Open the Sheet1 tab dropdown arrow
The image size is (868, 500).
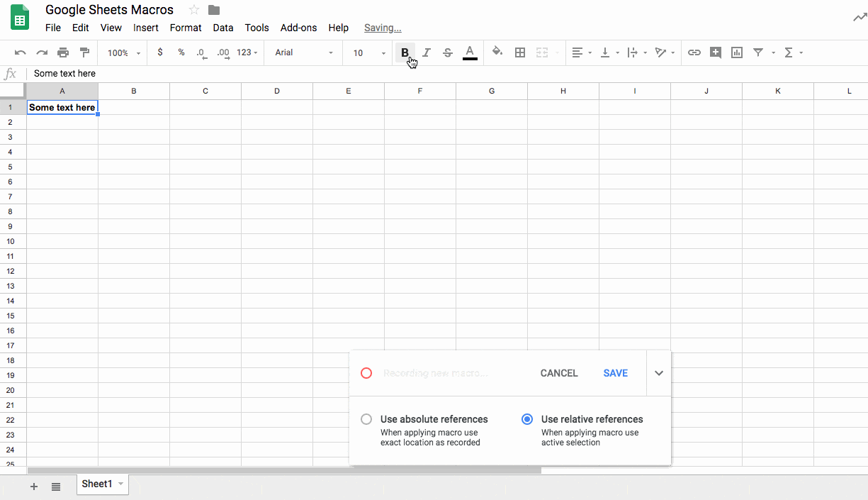click(121, 484)
